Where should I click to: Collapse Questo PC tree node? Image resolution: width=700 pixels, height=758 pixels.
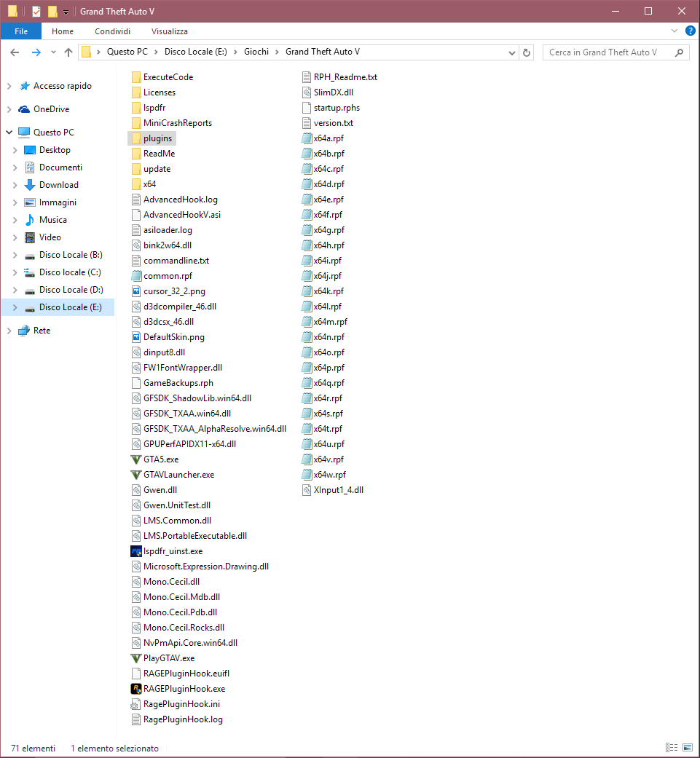coord(9,132)
